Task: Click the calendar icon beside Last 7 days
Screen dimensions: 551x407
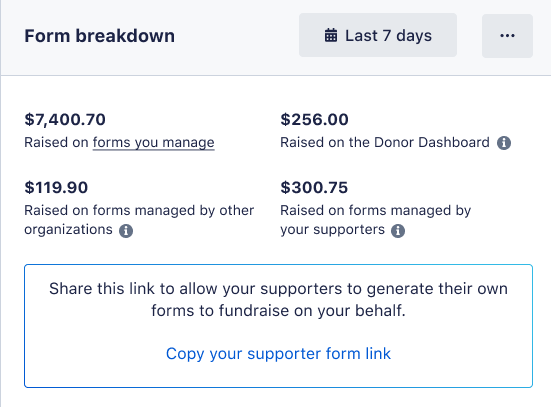Action: click(x=331, y=35)
